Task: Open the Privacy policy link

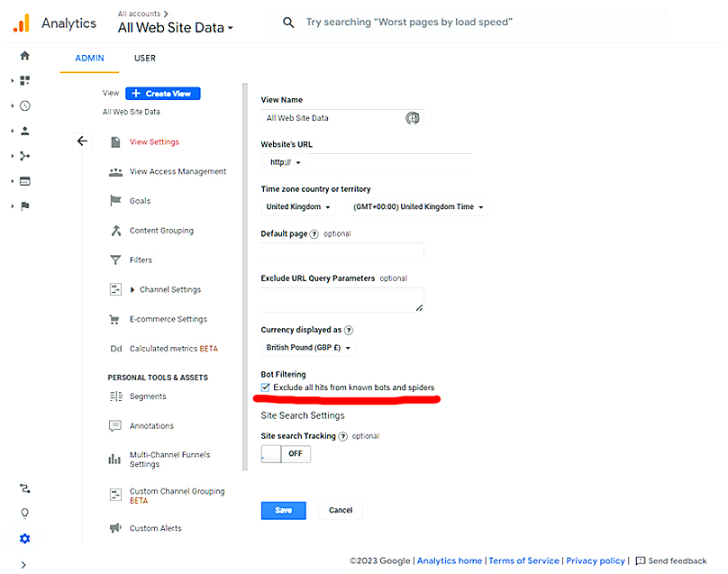Action: click(596, 561)
